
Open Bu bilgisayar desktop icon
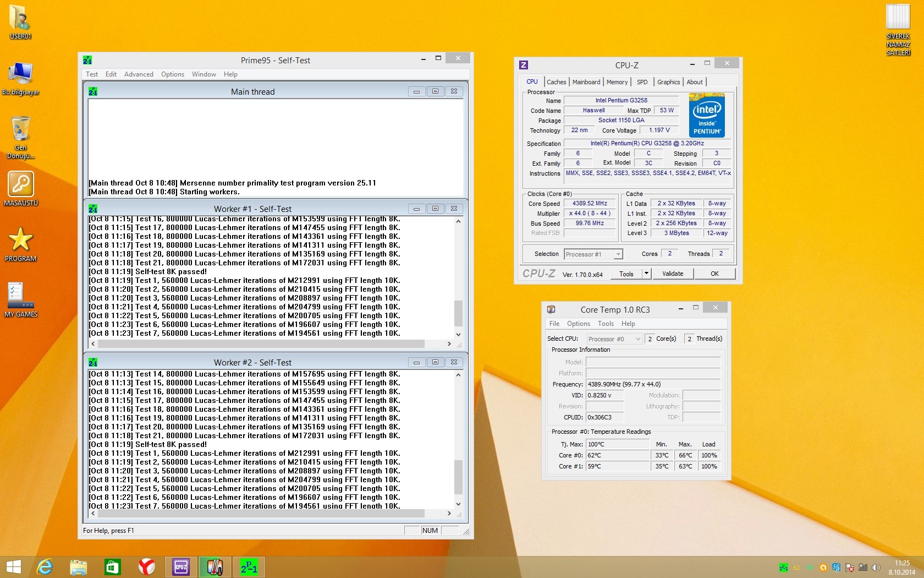(x=20, y=78)
